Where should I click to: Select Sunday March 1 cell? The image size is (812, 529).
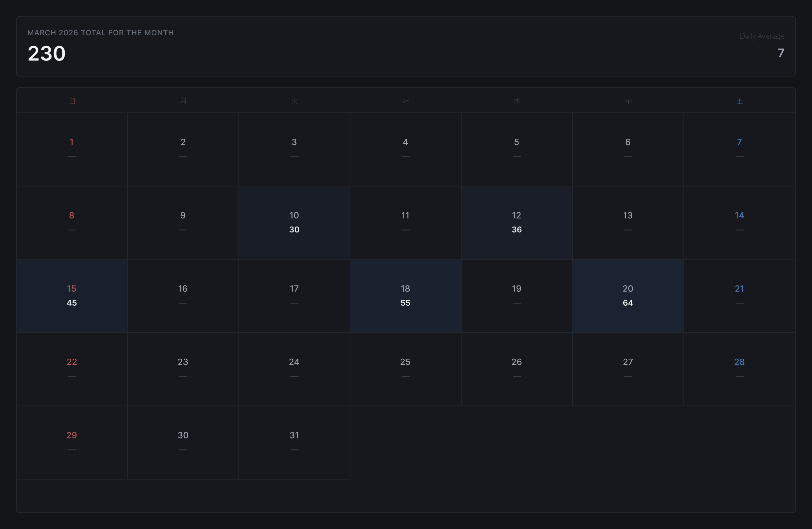[72, 149]
